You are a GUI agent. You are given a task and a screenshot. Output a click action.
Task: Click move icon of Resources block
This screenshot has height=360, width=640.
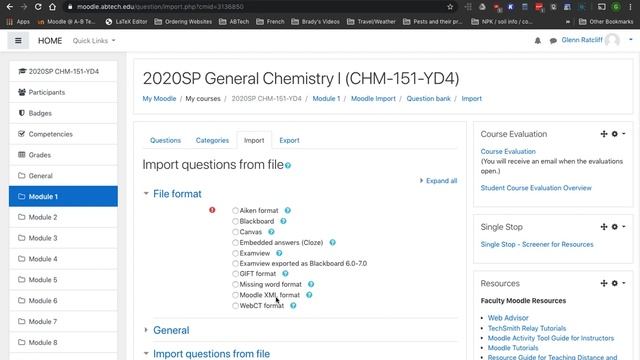coord(604,283)
